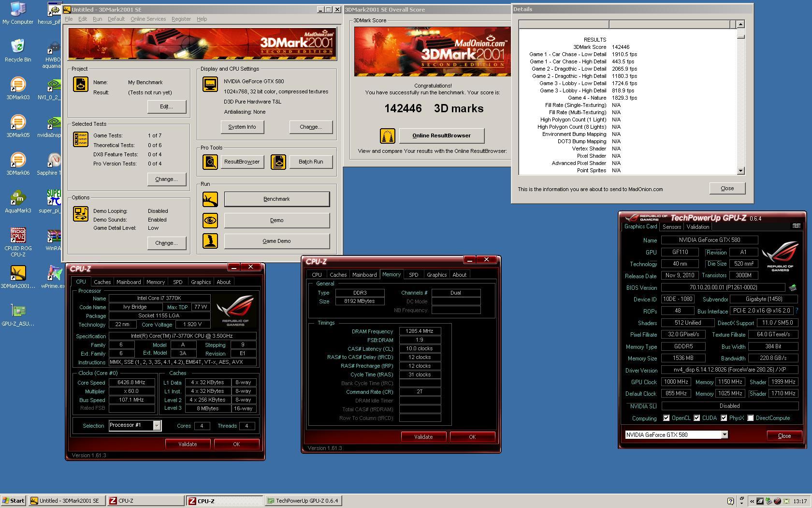Click the Project icon in 3DMark2001
The width and height of the screenshot is (812, 508).
point(80,84)
